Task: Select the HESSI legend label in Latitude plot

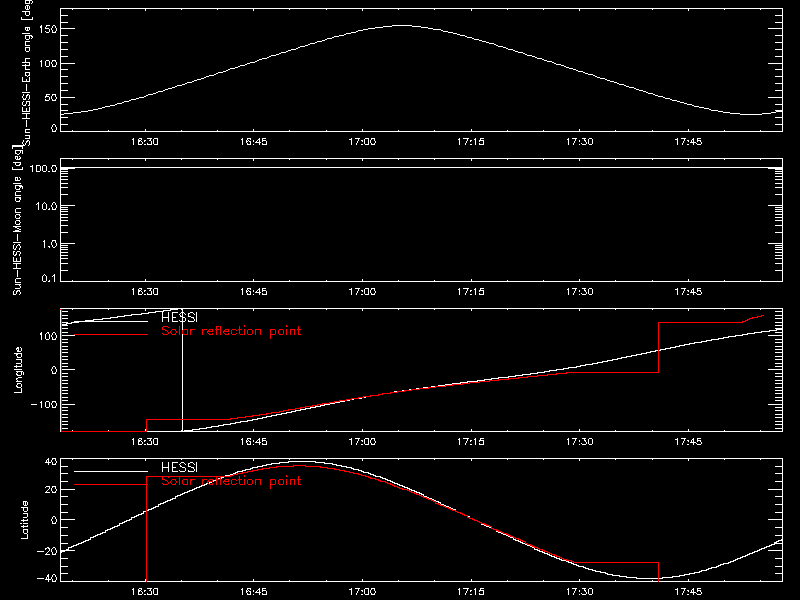Action: [179, 467]
